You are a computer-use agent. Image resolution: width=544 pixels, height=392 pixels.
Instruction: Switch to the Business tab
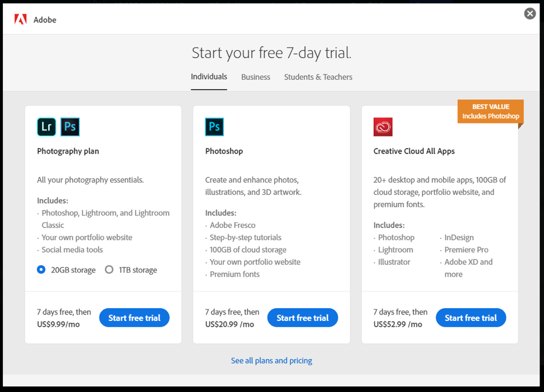click(256, 77)
